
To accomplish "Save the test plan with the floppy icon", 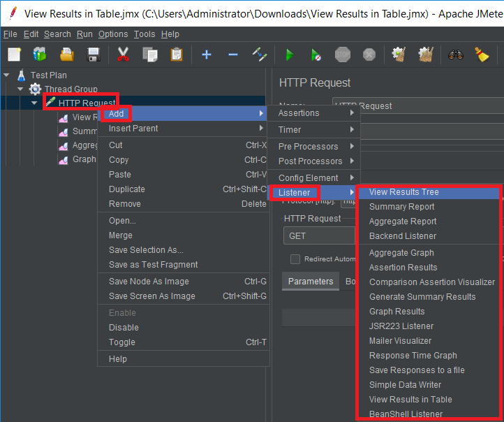I will tap(94, 54).
